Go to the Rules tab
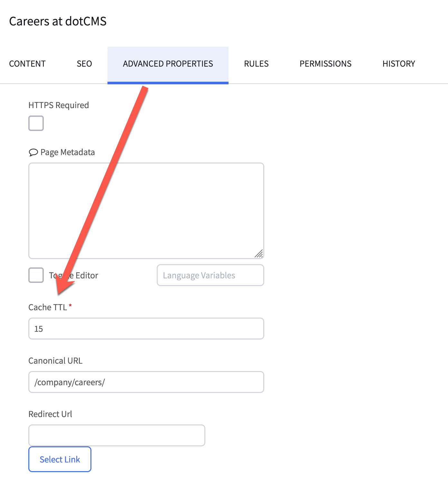The image size is (448, 493). click(256, 64)
